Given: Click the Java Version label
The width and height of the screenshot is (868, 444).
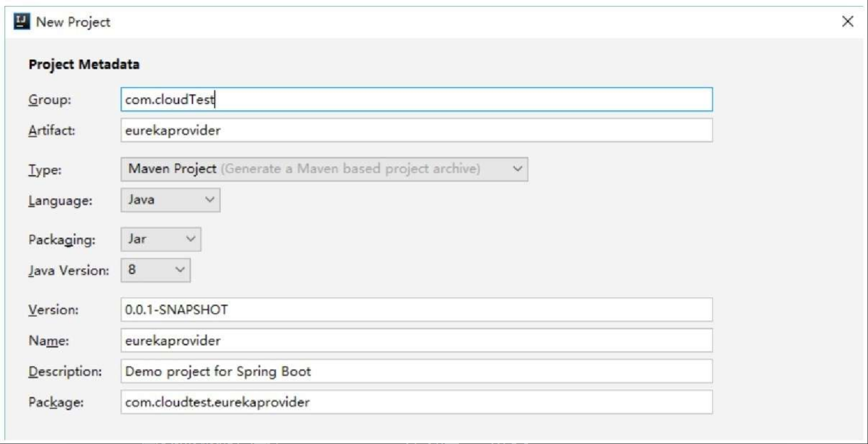Looking at the screenshot, I should [x=69, y=270].
